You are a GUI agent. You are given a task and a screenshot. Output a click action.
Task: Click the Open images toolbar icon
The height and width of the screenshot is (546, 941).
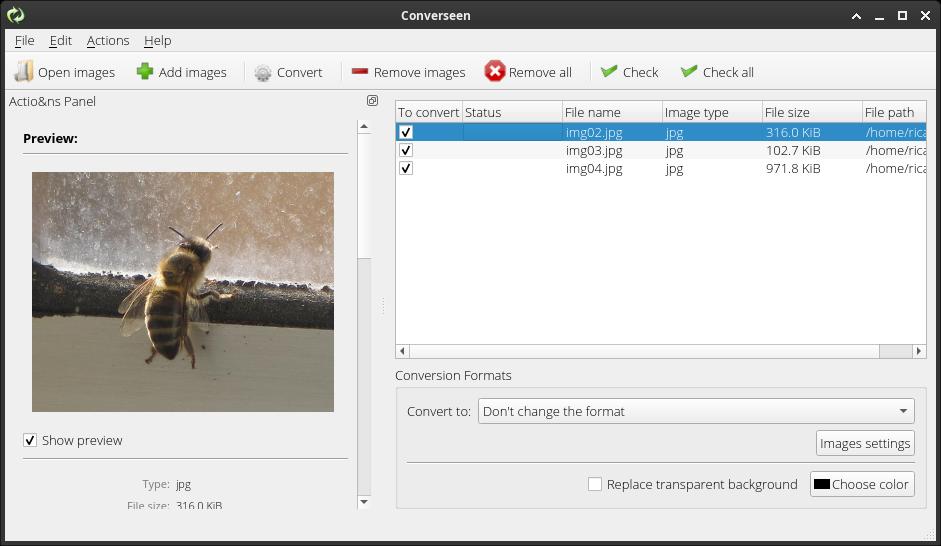pos(24,72)
